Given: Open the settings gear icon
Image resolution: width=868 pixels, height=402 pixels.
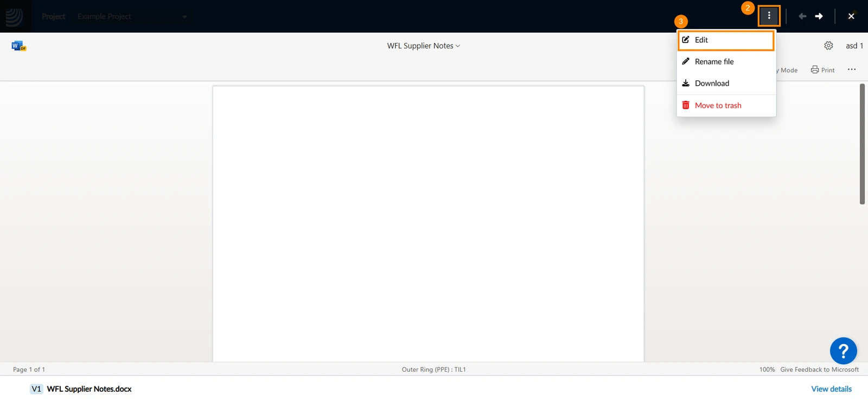Looking at the screenshot, I should [x=828, y=46].
